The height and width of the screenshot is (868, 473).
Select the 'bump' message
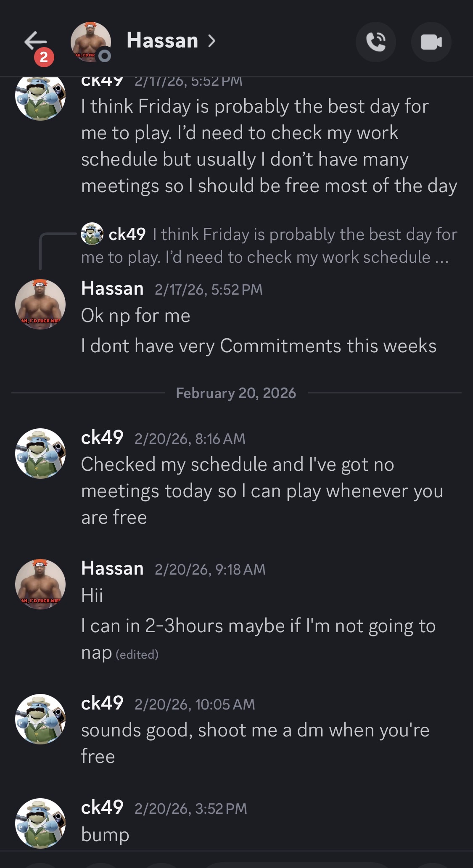[105, 835]
